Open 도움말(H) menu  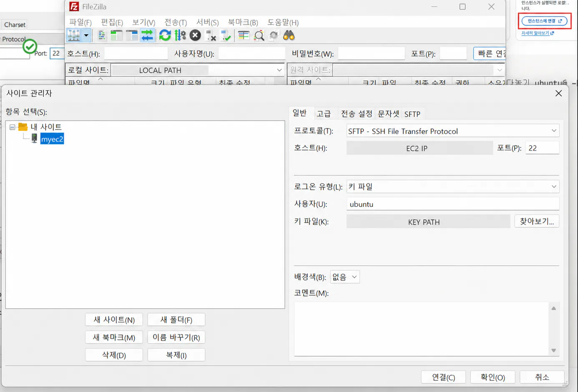pos(283,22)
